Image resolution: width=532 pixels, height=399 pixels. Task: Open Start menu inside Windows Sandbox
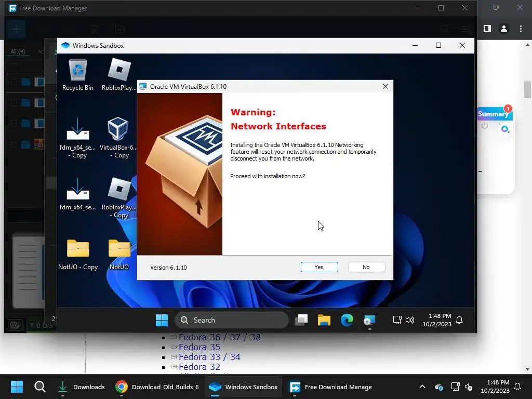click(162, 320)
